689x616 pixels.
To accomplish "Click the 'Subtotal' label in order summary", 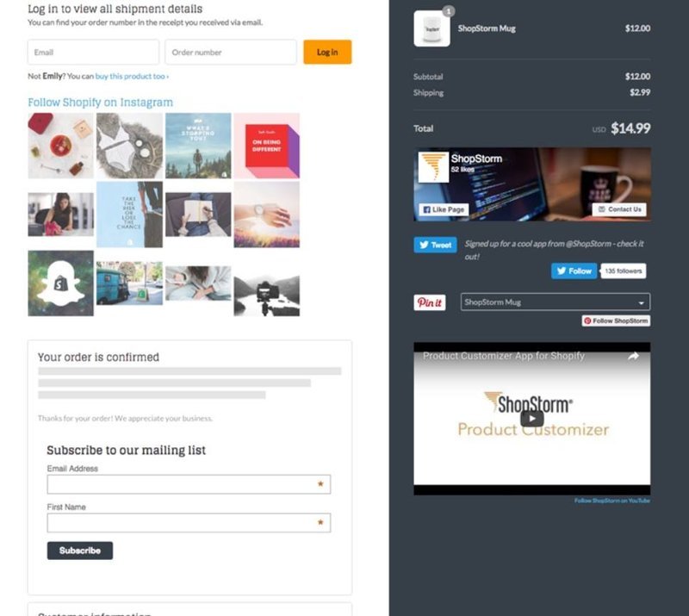I will [x=428, y=77].
